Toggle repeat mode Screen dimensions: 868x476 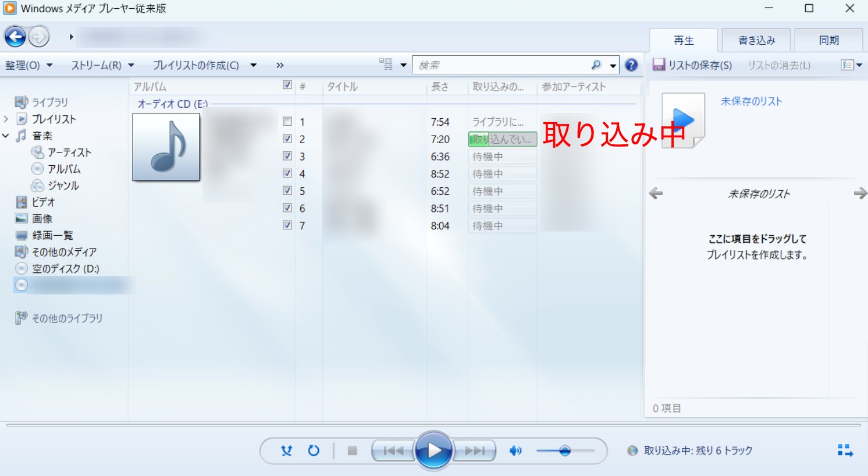coord(314,450)
